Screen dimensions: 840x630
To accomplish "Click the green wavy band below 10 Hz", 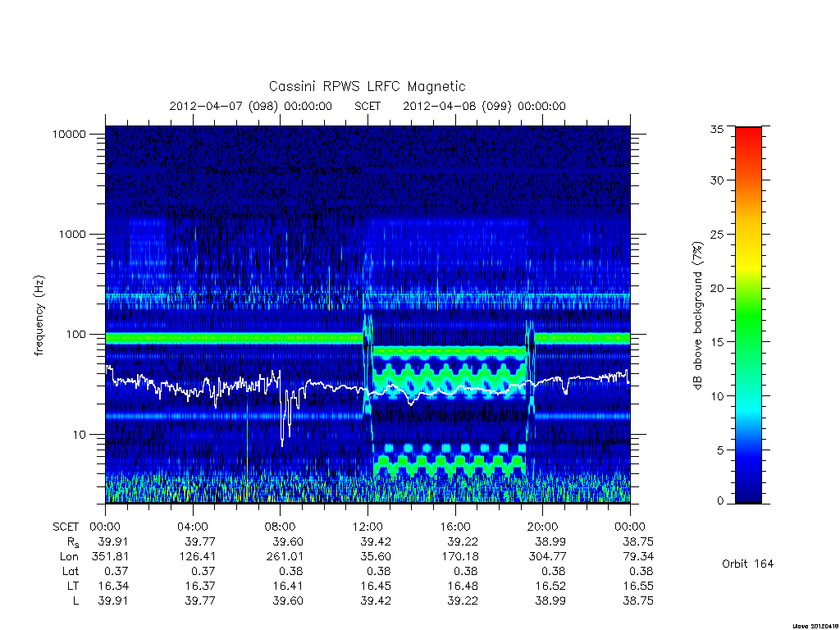I will [450, 465].
